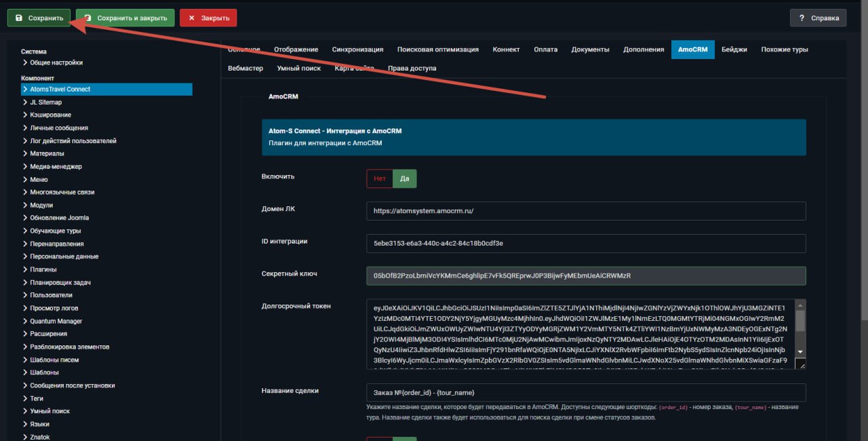Click the Домен ЛК input field
868x441 pixels.
586,211
